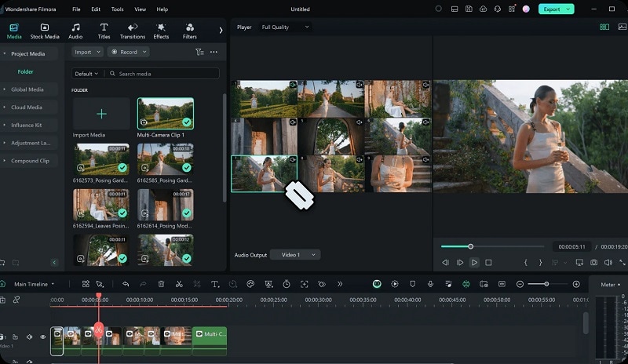The image size is (628, 364).
Task: Mute the Video 1 track audio
Action: point(30,337)
